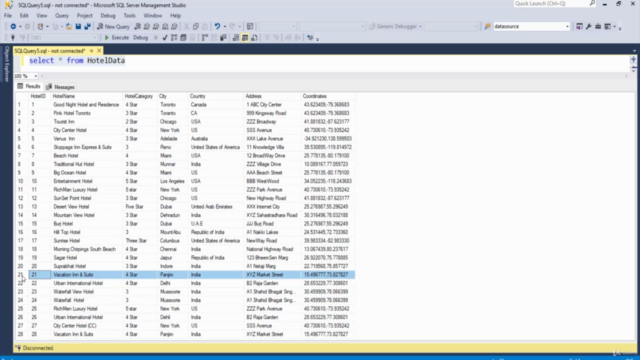Open the Generic Debugger dropdown
Screen dimensions: 640x360
point(420,27)
